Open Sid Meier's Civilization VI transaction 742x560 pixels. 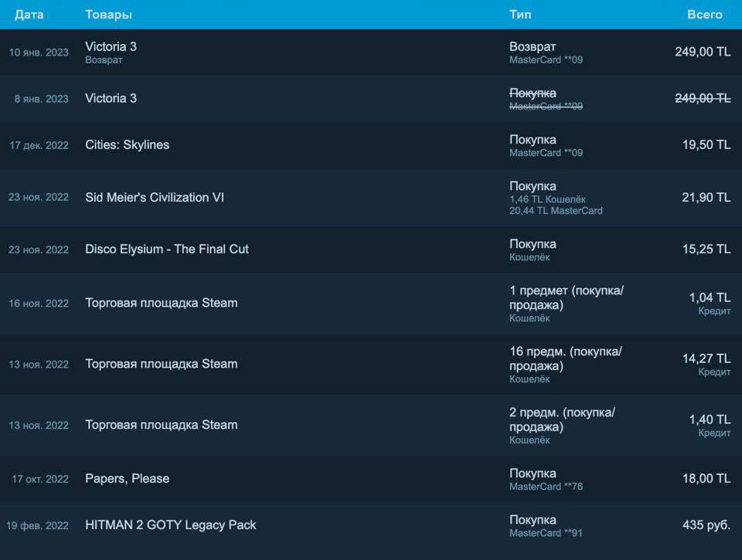(x=155, y=198)
